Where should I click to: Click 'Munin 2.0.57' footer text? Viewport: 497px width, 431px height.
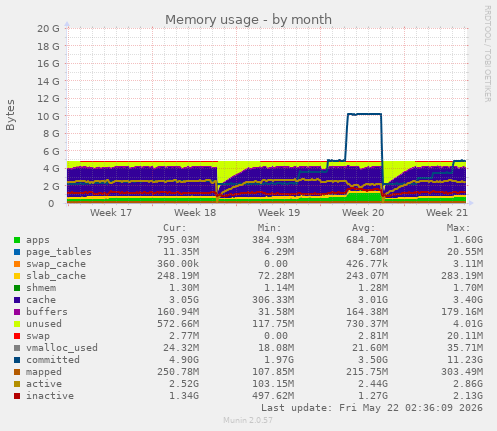pyautogui.click(x=248, y=420)
